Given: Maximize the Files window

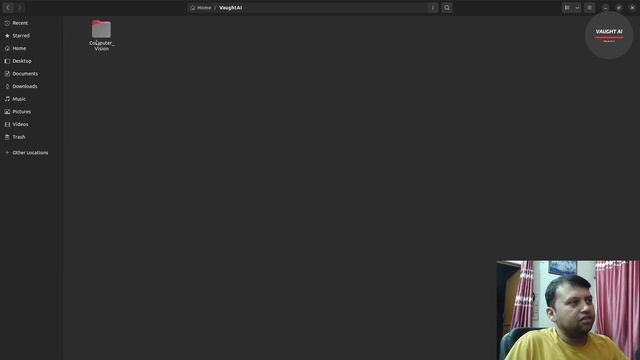Looking at the screenshot, I should point(619,8).
